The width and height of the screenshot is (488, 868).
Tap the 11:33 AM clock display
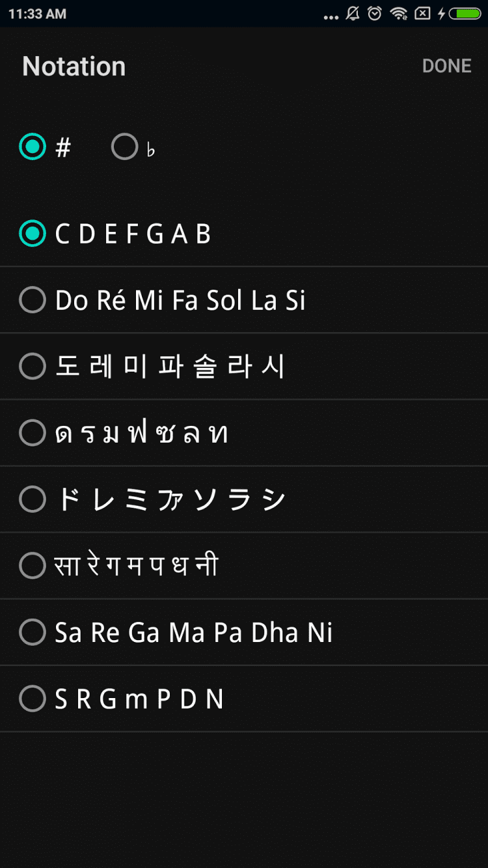pyautogui.click(x=37, y=14)
